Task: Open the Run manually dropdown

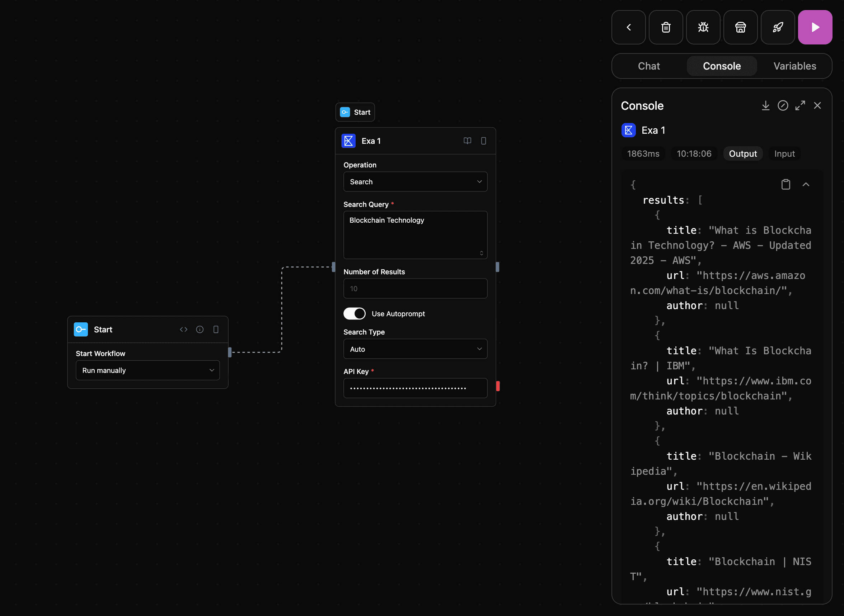Action: pyautogui.click(x=147, y=370)
